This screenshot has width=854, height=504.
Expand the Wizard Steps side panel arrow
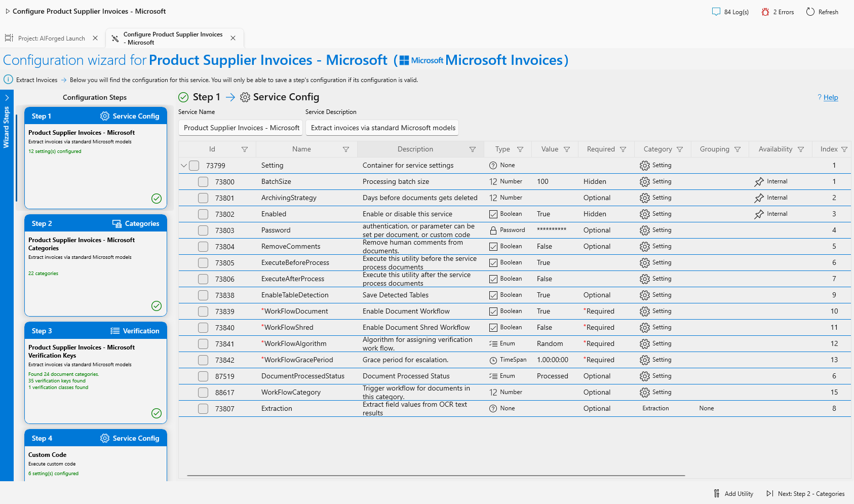[x=7, y=98]
